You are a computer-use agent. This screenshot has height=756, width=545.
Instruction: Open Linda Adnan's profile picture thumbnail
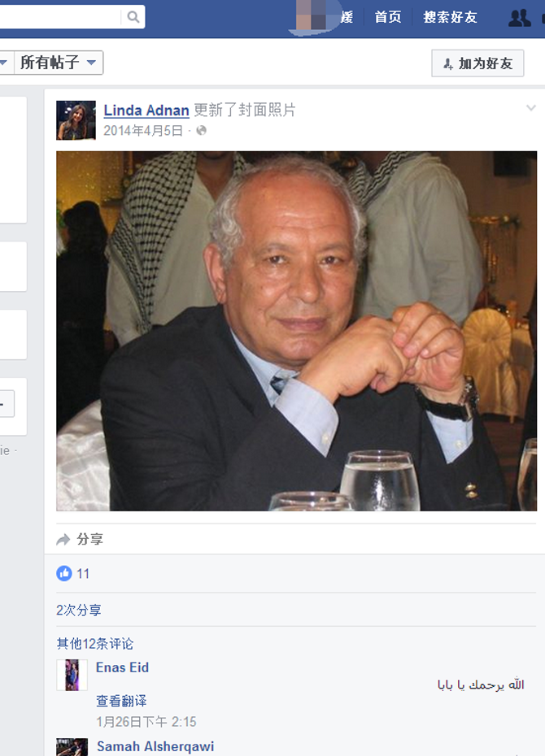click(x=76, y=120)
